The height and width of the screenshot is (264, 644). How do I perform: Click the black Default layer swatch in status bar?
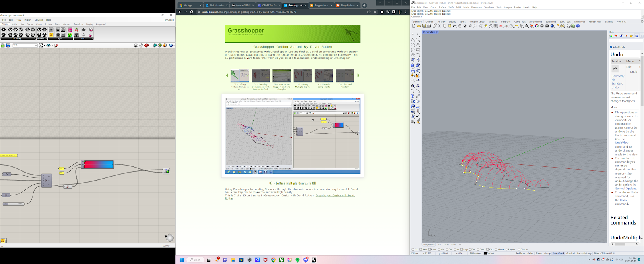[485, 254]
